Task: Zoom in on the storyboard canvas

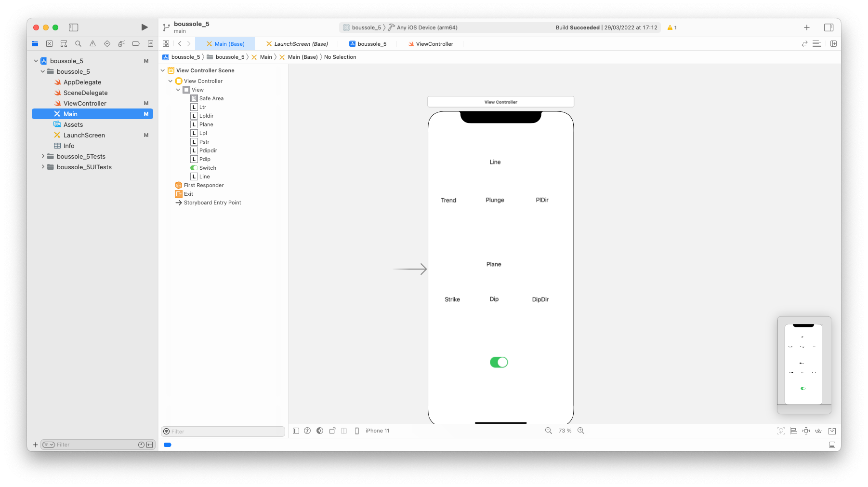Action: 581,431
